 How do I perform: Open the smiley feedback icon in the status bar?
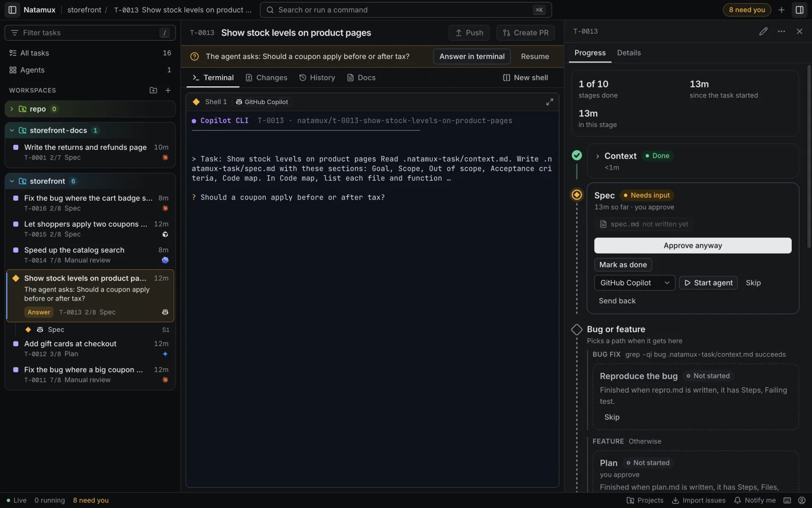pos(802,500)
